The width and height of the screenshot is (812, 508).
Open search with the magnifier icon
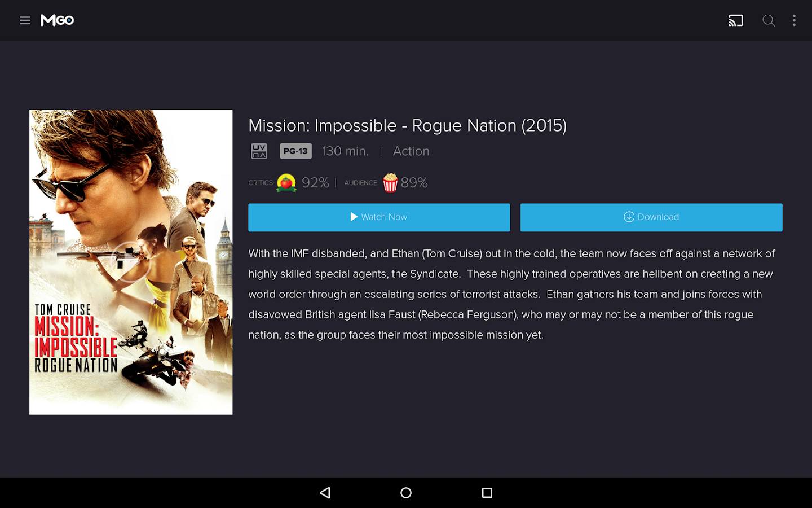point(769,21)
